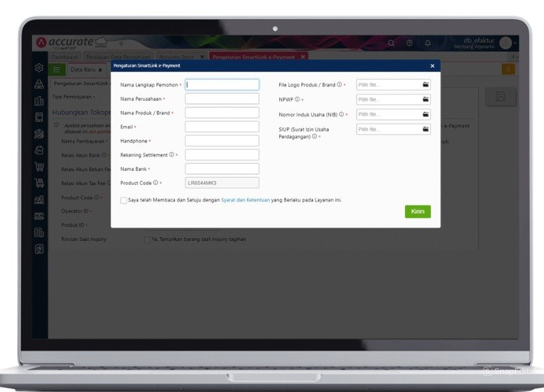Switch to the Accurate Store tab
This screenshot has width=544, height=392.
point(176,57)
